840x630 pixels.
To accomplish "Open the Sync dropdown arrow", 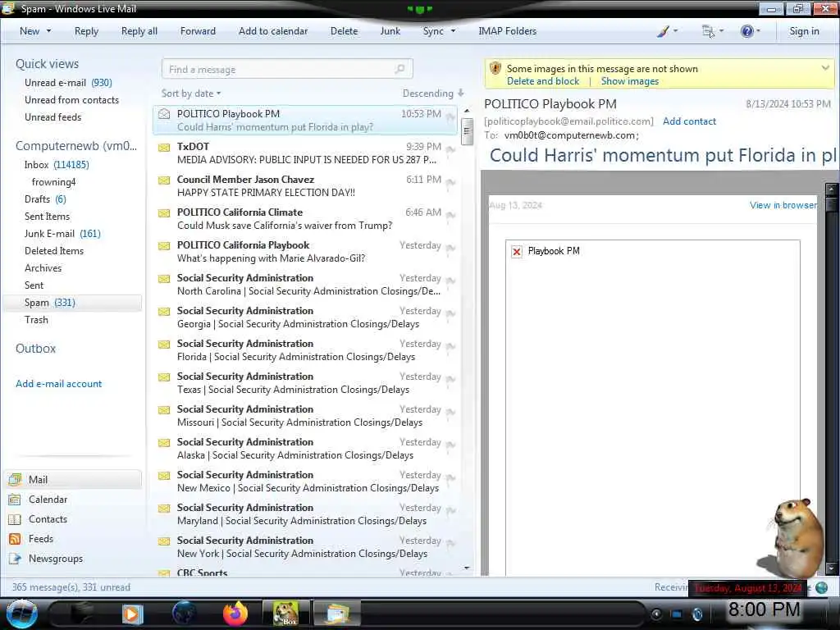I will [453, 31].
